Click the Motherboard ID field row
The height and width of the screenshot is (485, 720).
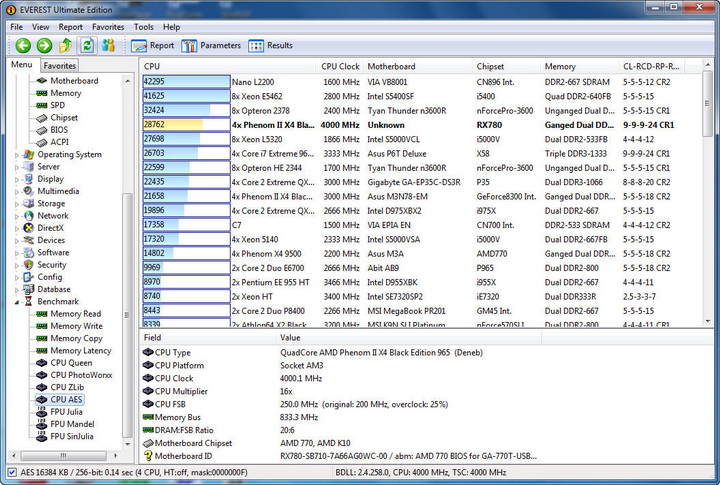[x=340, y=456]
